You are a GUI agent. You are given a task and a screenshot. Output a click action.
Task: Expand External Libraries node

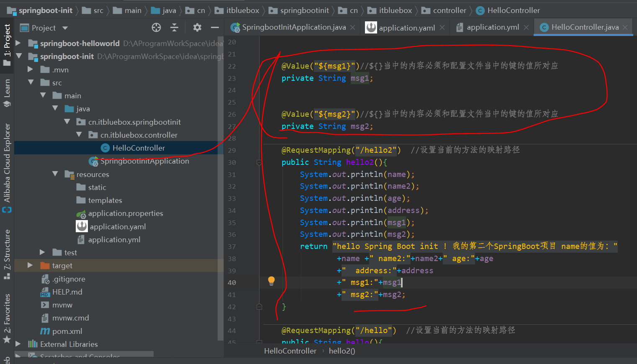coord(18,343)
